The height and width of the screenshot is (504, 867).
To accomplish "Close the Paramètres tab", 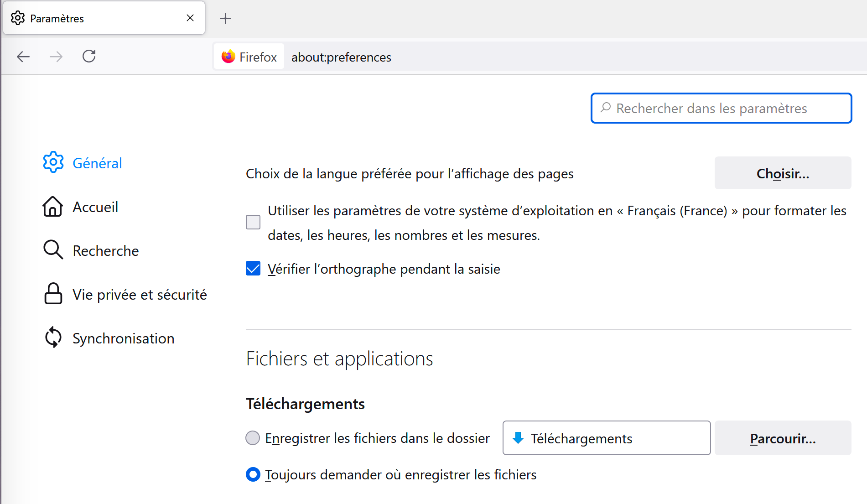I will click(190, 18).
